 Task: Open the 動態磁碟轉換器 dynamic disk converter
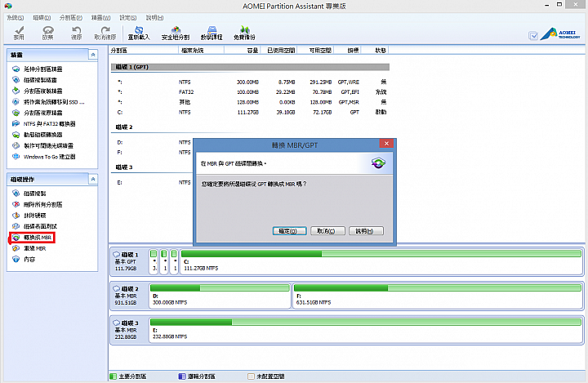coord(38,135)
